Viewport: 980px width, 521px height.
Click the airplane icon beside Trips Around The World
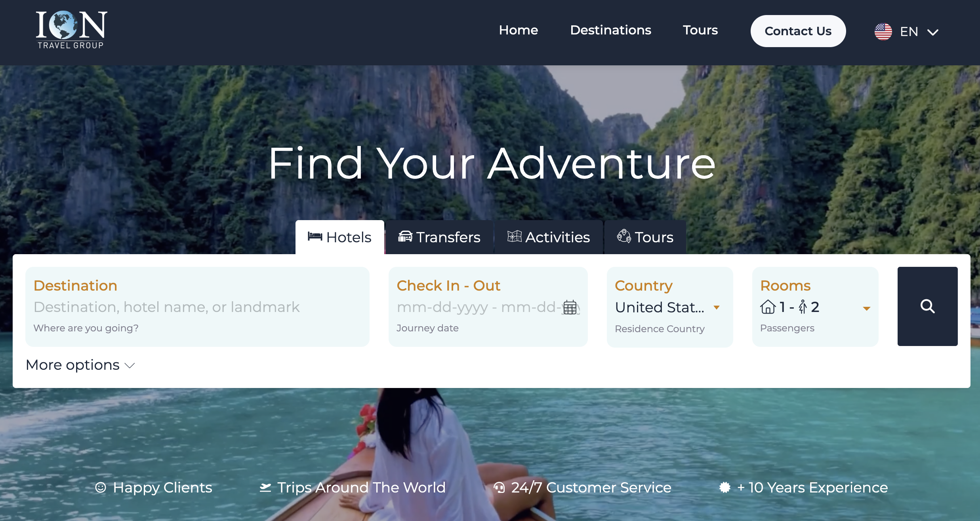(265, 487)
